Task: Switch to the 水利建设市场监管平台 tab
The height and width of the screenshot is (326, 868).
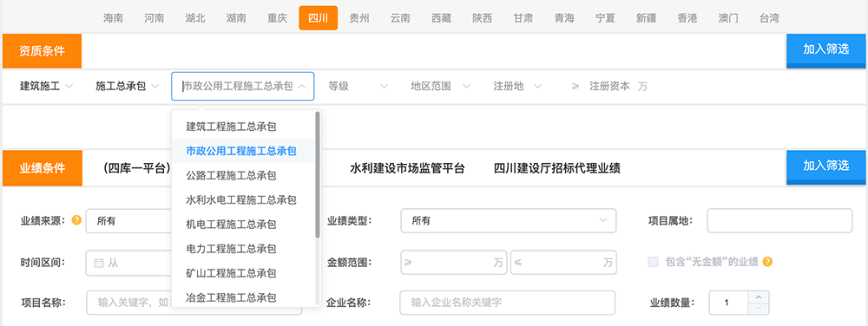Action: [x=407, y=168]
